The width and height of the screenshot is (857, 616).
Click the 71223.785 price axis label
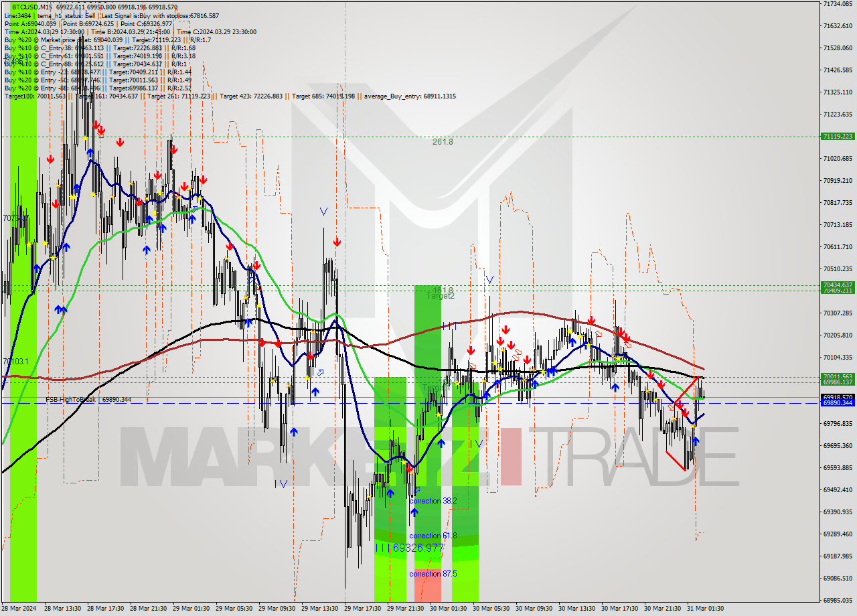point(838,114)
